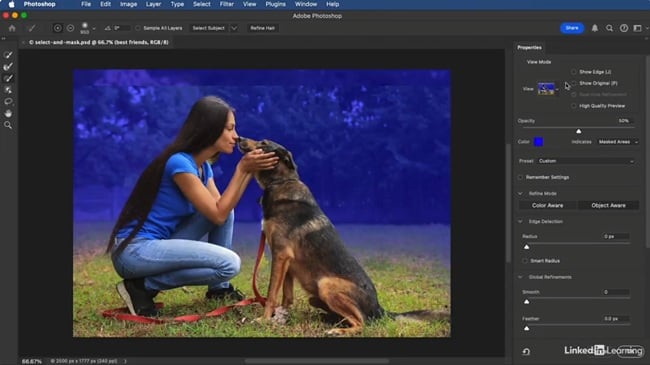Open the Type menu

coord(177,4)
